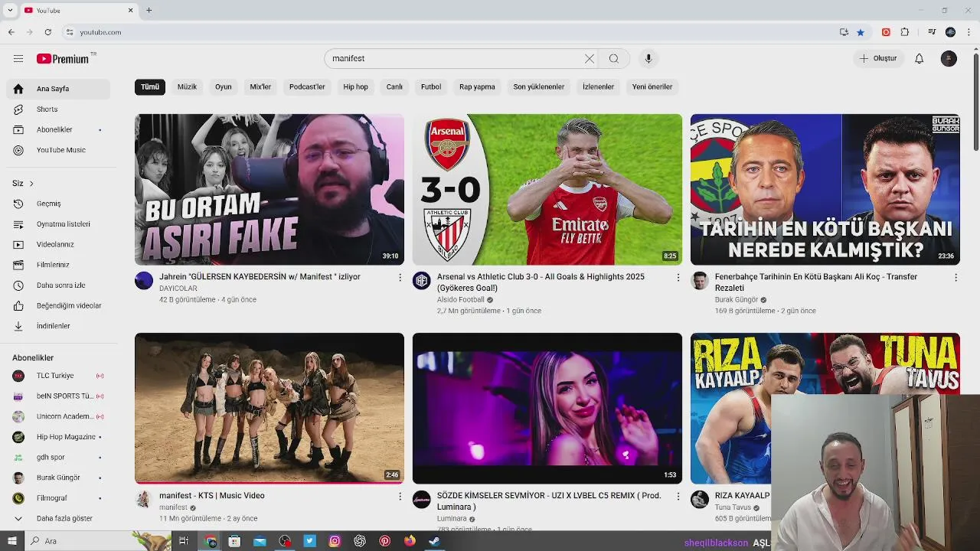Select the Yeni öneriler chip
This screenshot has height=551, width=980.
pyautogui.click(x=652, y=86)
